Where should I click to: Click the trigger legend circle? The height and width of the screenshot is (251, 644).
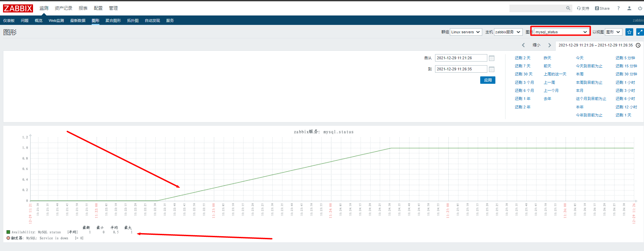(x=8, y=238)
